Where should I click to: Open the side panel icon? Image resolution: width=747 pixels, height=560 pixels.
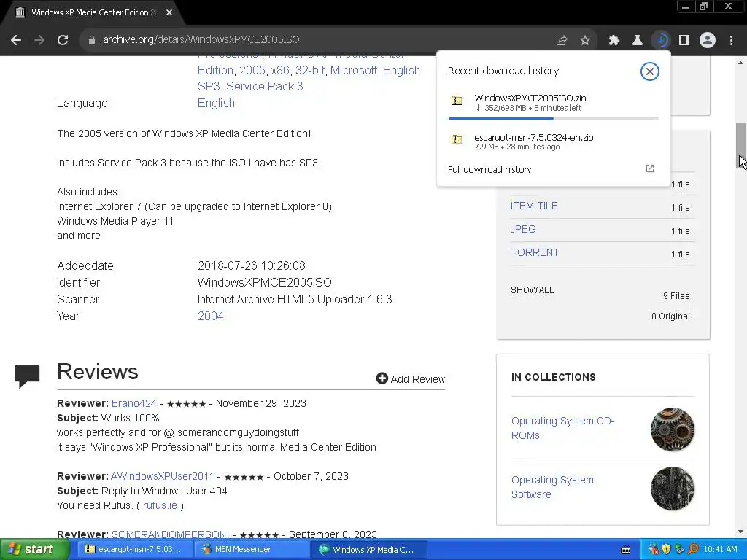pyautogui.click(x=684, y=41)
